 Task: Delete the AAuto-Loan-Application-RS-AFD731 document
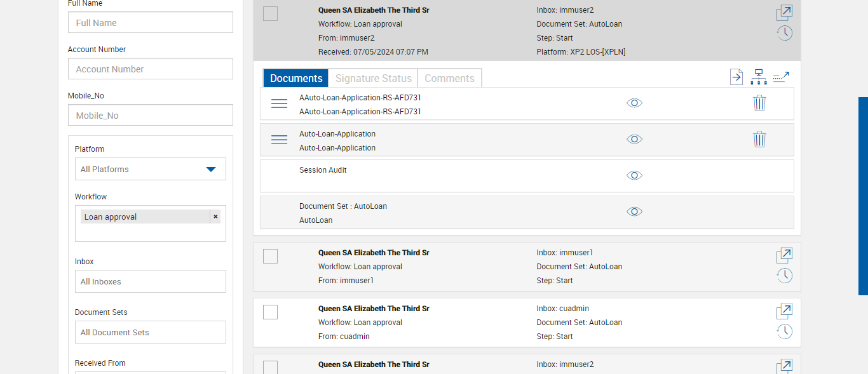(759, 103)
